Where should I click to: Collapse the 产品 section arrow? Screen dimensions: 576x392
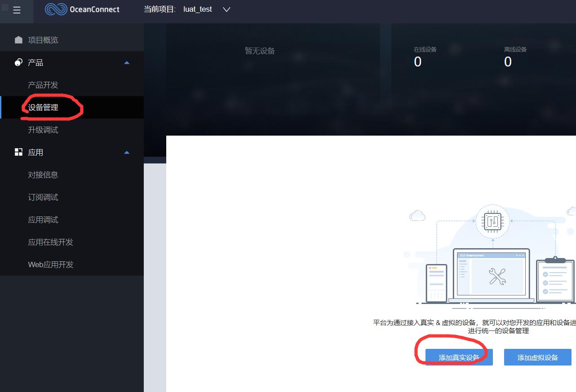point(127,62)
